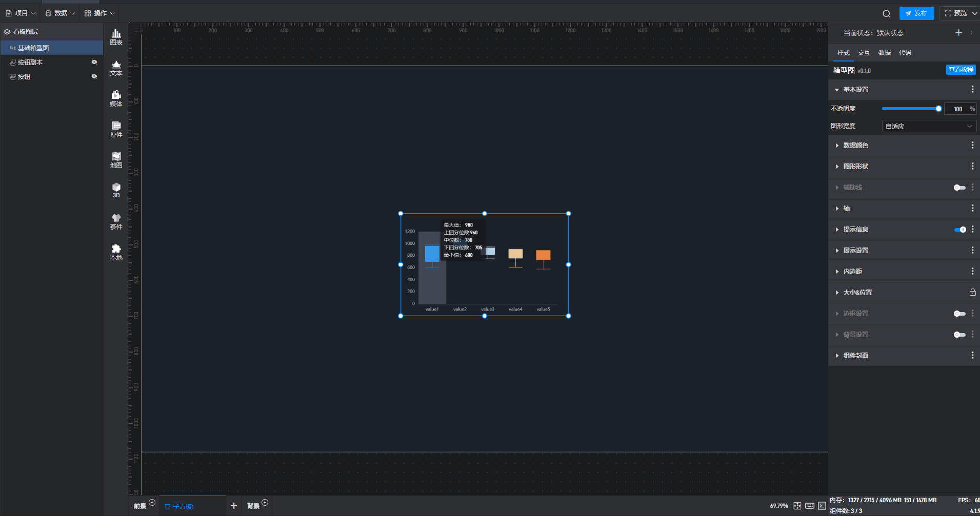Screen dimensions: 980x516
Task: Open the 文本 text component panel
Action: (116, 68)
